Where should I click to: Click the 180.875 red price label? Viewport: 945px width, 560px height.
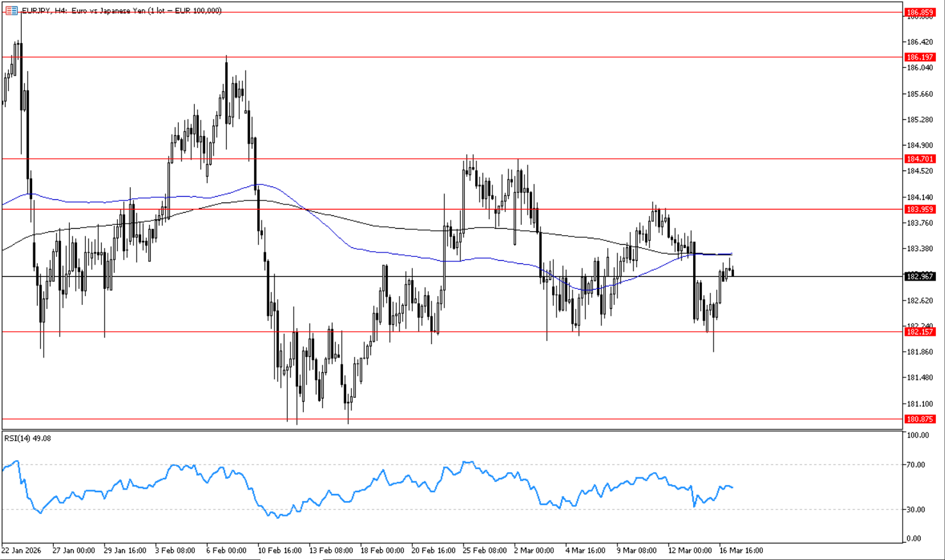point(919,419)
